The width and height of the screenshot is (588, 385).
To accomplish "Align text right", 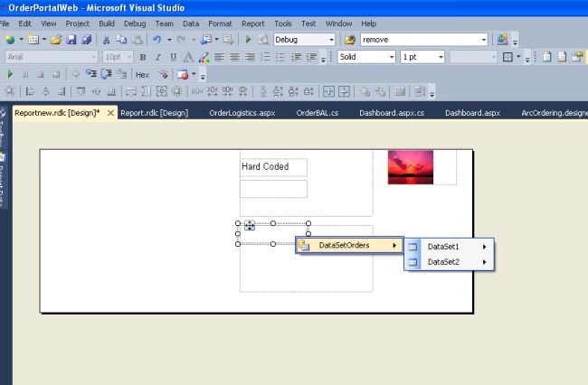I will [250, 57].
